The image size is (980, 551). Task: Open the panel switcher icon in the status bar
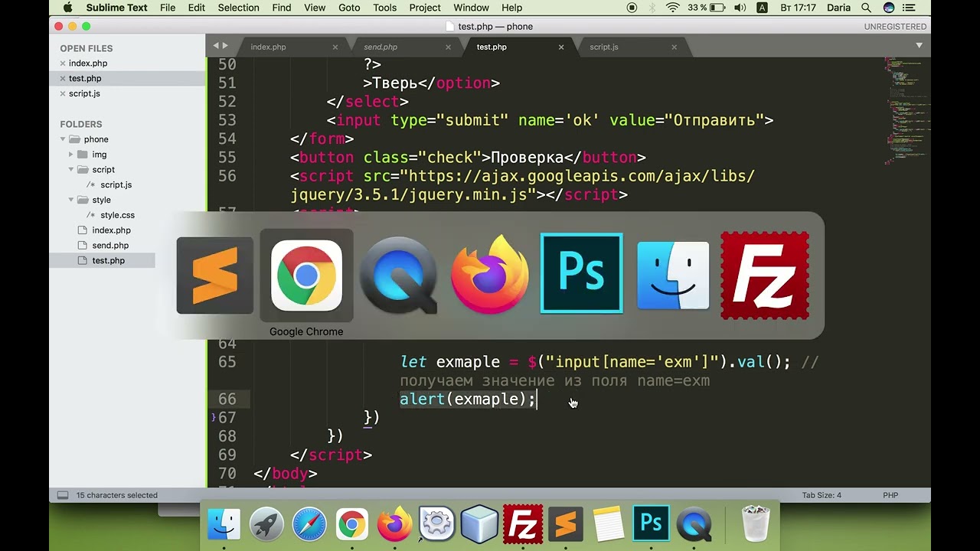(x=63, y=495)
